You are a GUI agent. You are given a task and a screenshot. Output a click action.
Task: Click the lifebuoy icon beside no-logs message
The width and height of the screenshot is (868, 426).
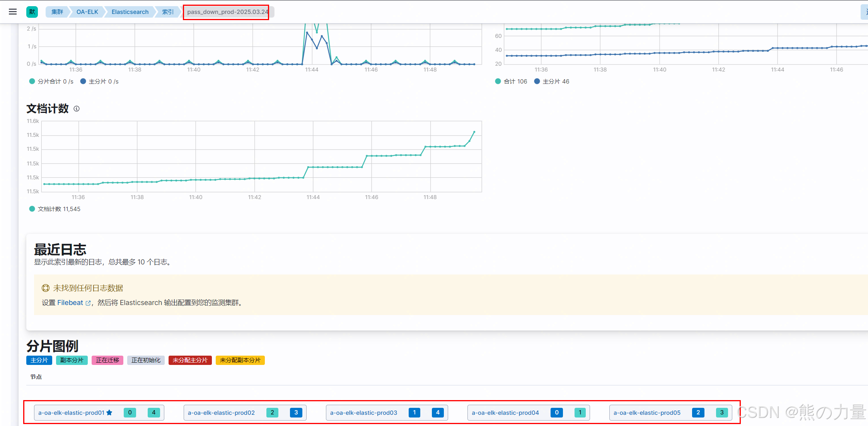(x=46, y=288)
